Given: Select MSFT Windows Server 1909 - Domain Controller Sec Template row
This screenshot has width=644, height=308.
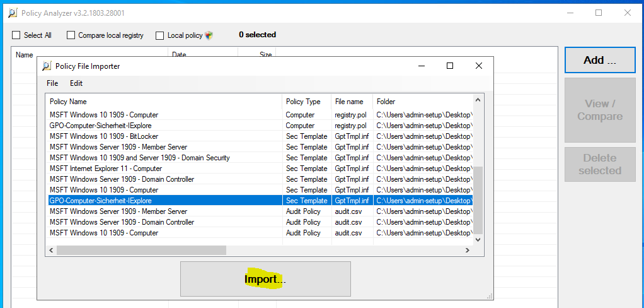Looking at the screenshot, I should click(x=260, y=179).
